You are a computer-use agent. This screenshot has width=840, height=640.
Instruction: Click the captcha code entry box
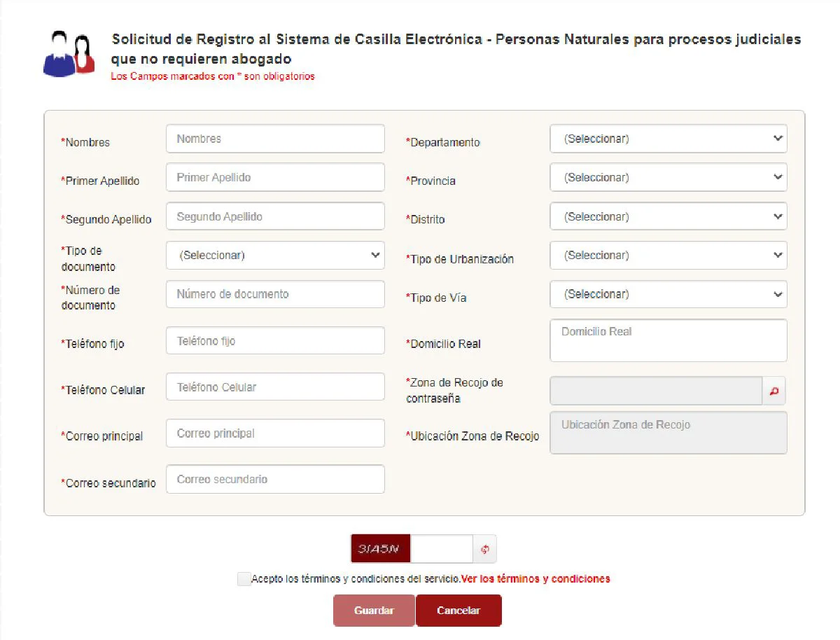point(441,549)
